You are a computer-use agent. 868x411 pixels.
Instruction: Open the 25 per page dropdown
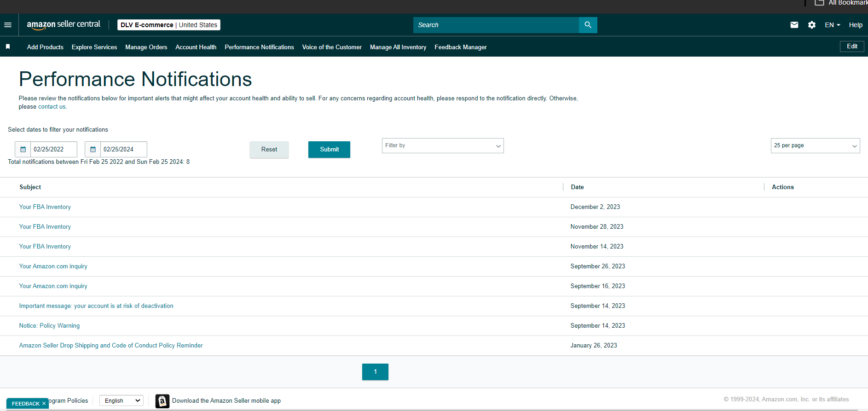point(815,145)
